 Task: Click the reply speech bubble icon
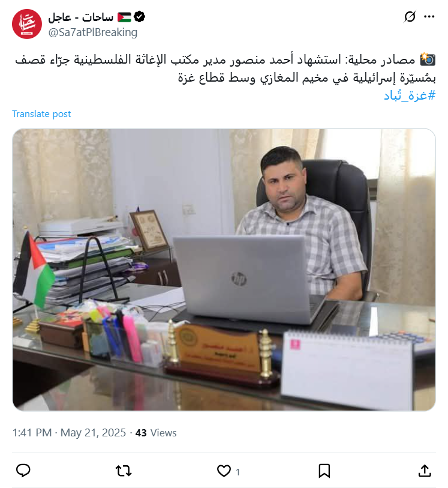pyautogui.click(x=23, y=470)
